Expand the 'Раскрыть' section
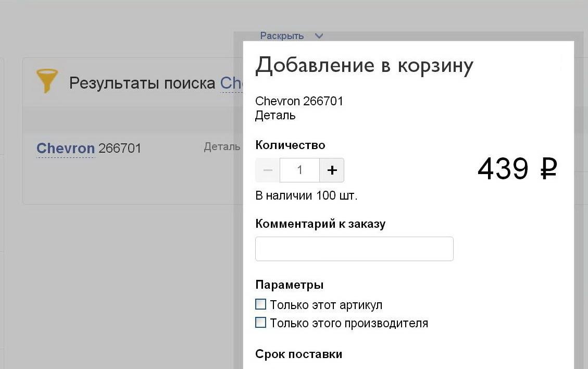This screenshot has width=588, height=369. (x=282, y=35)
